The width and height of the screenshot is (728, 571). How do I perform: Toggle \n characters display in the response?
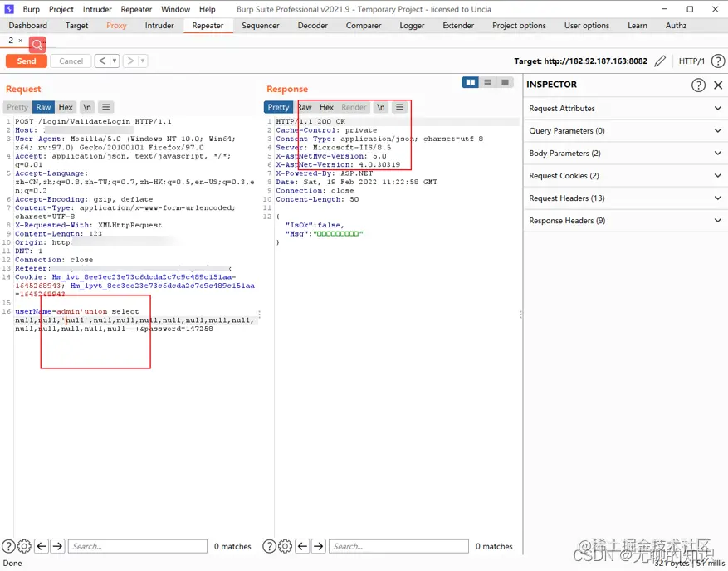pos(381,107)
